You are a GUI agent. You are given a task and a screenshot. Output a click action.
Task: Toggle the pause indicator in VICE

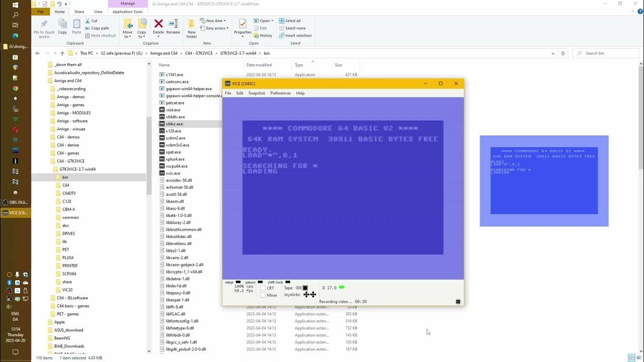(260, 282)
